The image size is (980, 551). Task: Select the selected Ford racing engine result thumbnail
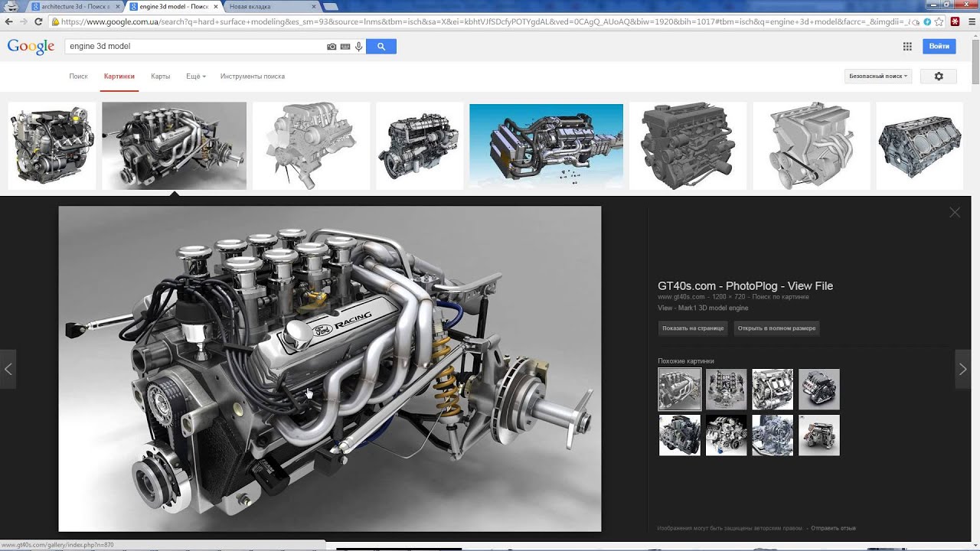174,146
